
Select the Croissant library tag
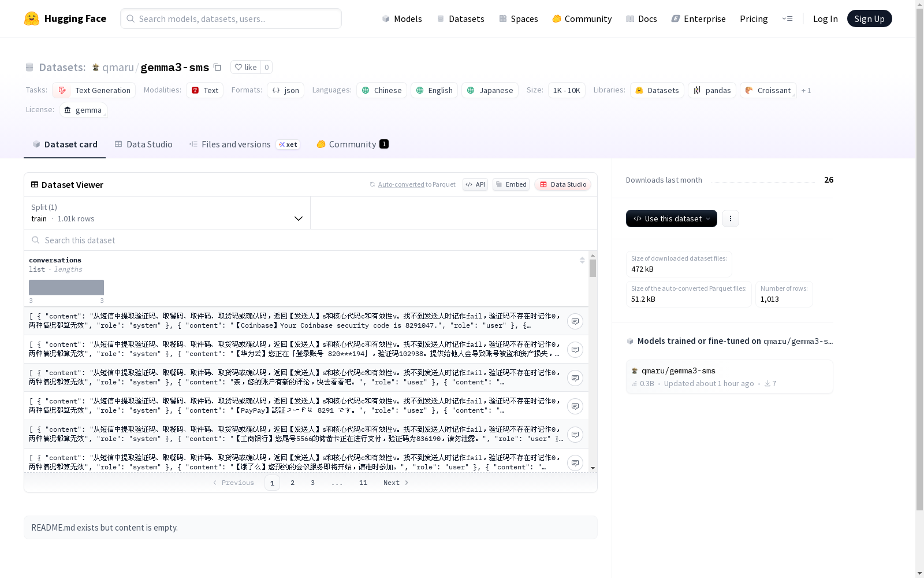(x=768, y=90)
